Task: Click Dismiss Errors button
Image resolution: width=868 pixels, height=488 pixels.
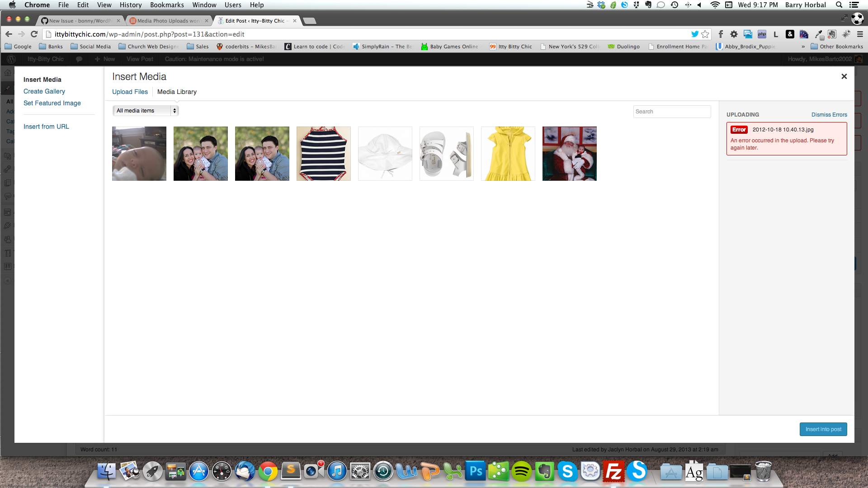Action: pos(829,114)
